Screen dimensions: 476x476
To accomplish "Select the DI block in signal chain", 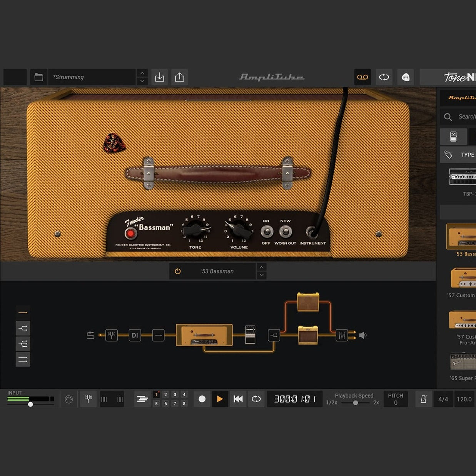I will pyautogui.click(x=135, y=335).
